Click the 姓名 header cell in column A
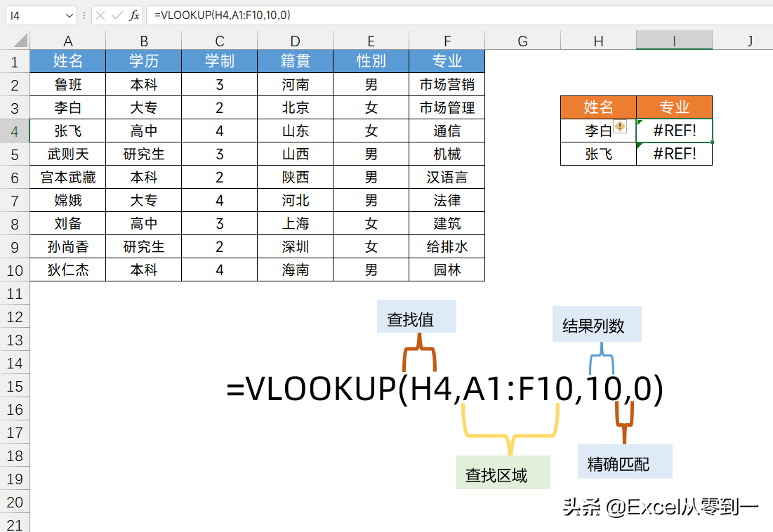The image size is (773, 532). [x=68, y=61]
